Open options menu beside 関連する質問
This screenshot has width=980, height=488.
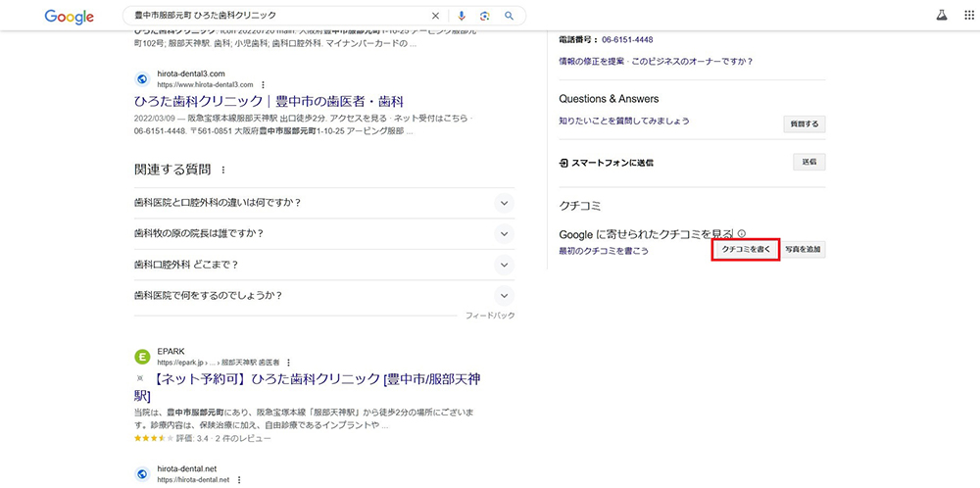pos(223,171)
